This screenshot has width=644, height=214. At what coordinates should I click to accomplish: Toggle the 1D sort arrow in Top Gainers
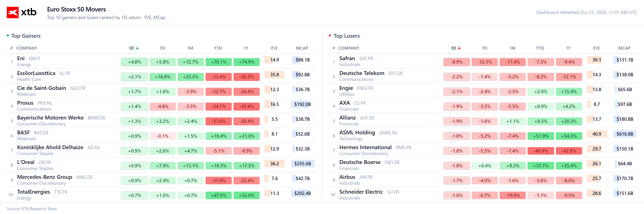click(137, 48)
